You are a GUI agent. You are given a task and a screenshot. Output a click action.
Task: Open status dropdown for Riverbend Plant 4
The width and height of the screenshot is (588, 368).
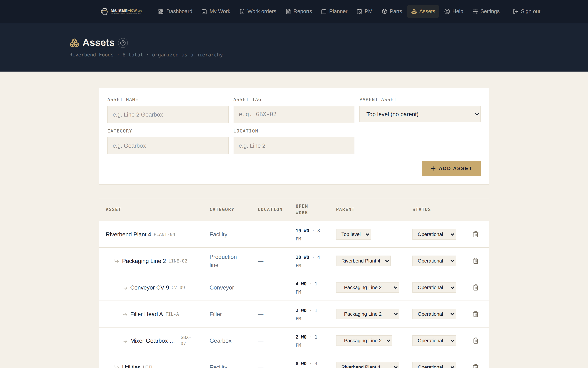[434, 234]
